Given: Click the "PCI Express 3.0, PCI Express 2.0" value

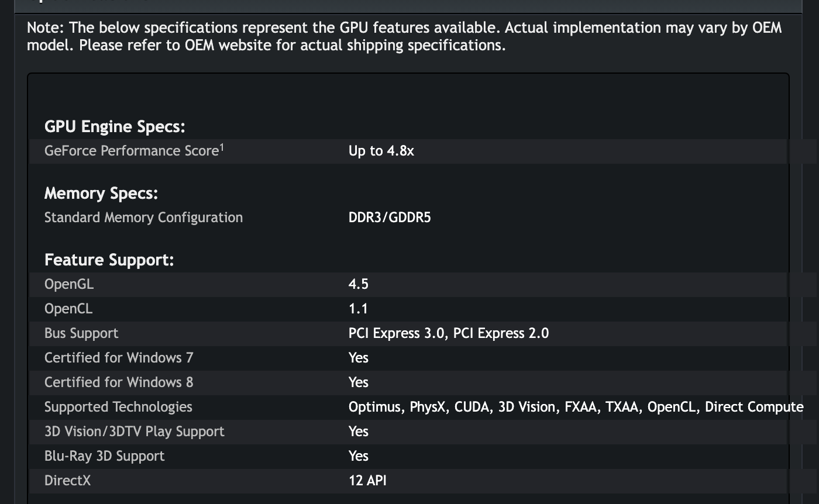Looking at the screenshot, I should 449,333.
